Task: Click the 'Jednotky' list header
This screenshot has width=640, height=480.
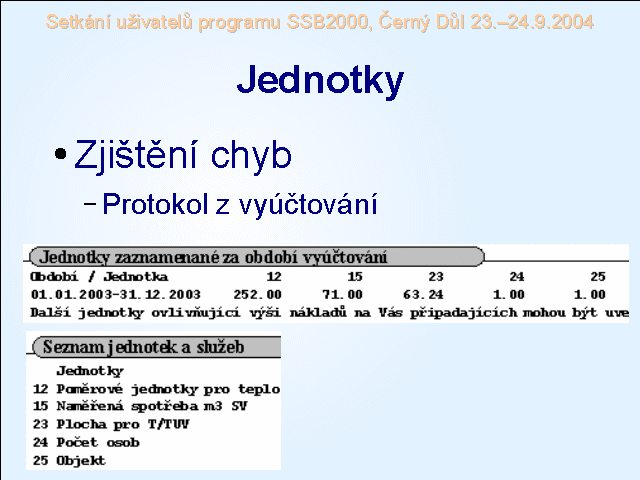Action: tap(90, 371)
